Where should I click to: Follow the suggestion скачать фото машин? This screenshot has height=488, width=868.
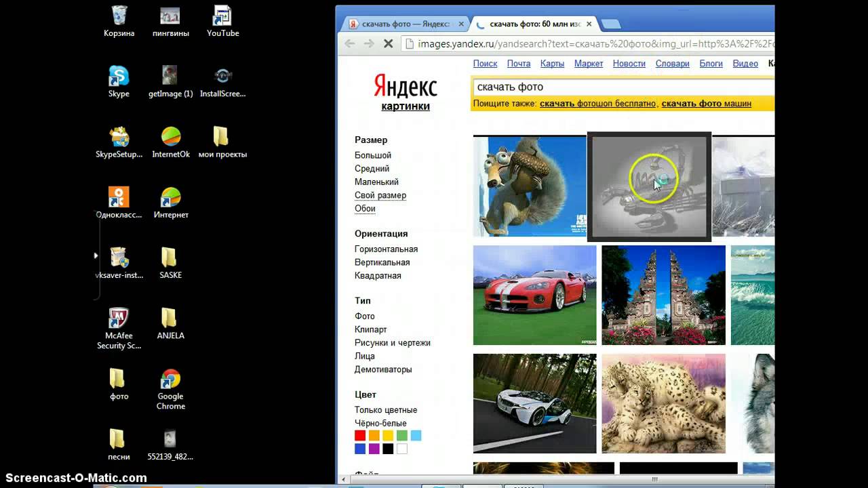[706, 104]
